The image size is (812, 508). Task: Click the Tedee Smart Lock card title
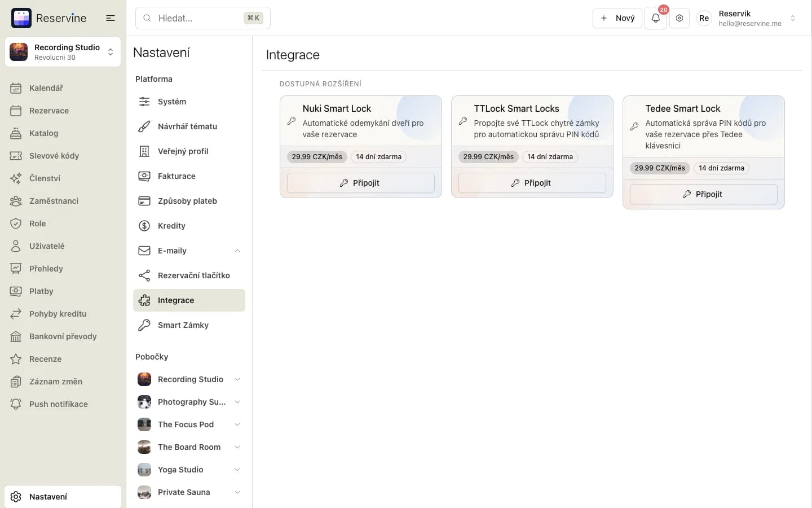683,108
